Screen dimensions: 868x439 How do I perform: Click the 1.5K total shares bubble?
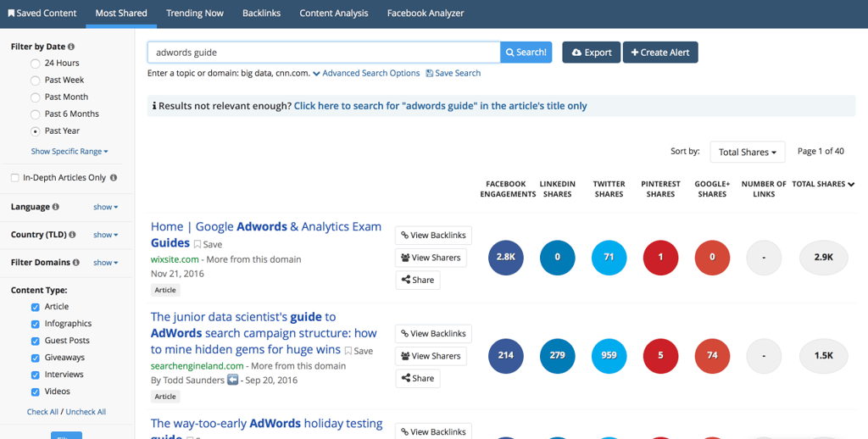(x=824, y=356)
